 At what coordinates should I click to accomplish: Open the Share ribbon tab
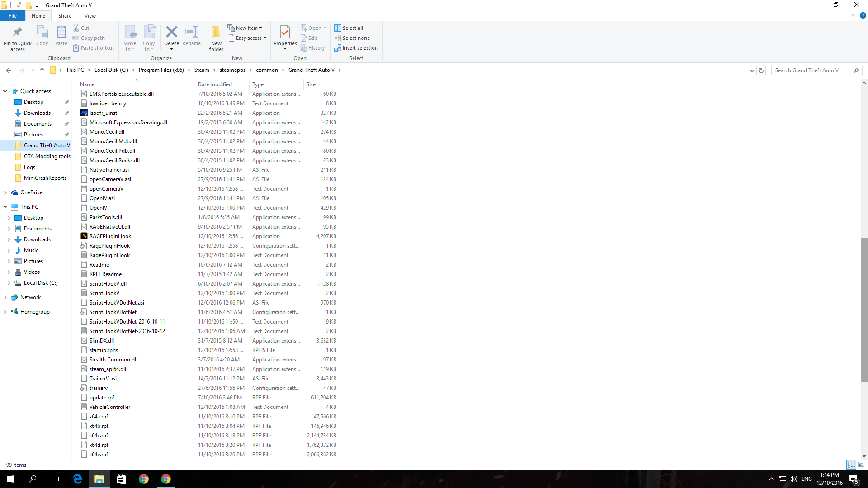pos(65,16)
